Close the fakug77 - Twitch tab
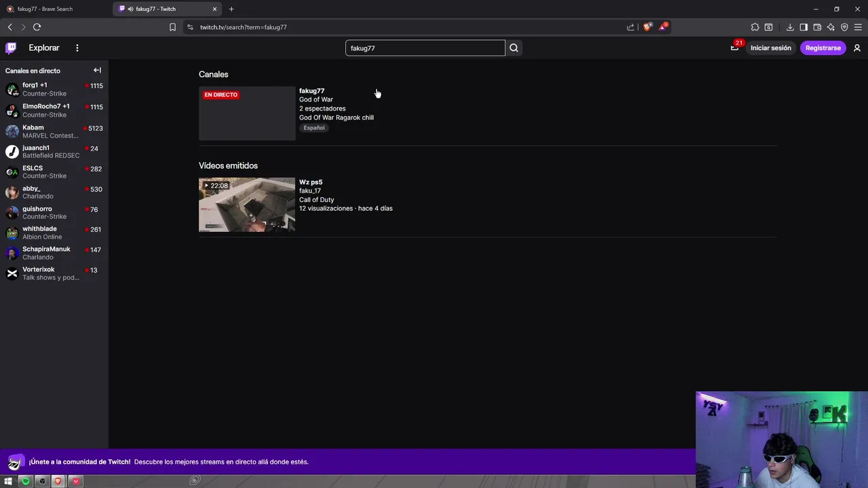868x488 pixels. (215, 9)
